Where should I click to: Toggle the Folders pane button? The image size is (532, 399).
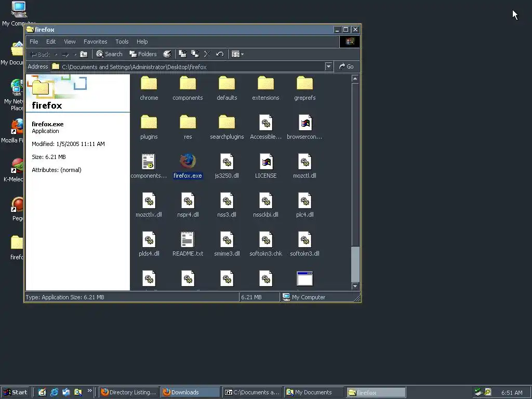pyautogui.click(x=143, y=54)
